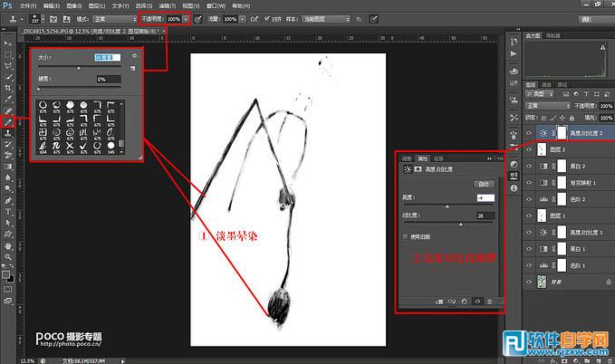Viewport: 615px width, 364px height.
Task: Select the Eraser tool
Action: [x=8, y=156]
